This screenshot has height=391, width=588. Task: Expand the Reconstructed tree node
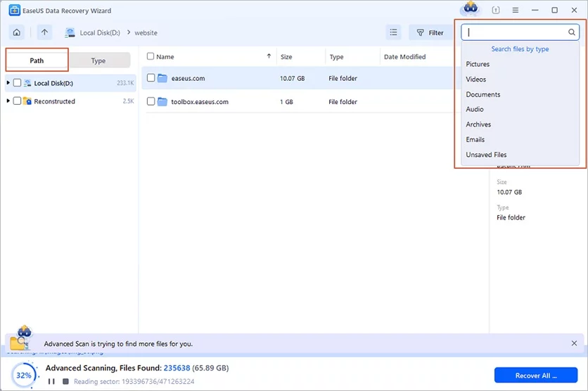pyautogui.click(x=8, y=101)
